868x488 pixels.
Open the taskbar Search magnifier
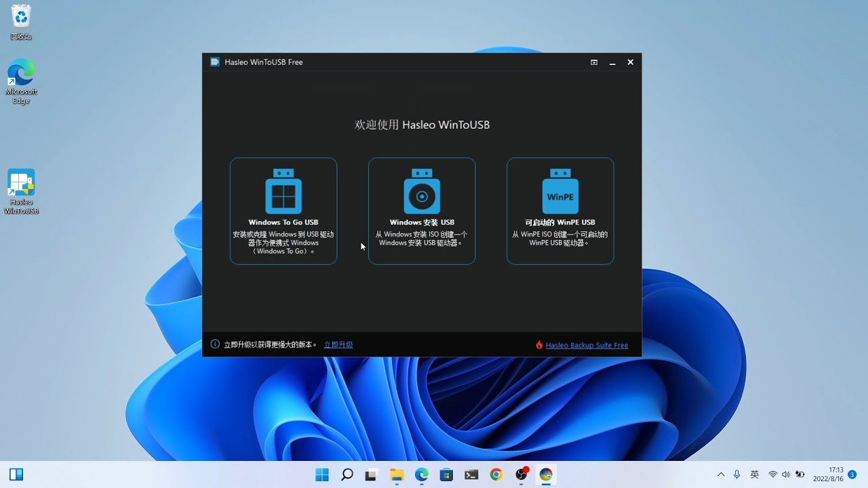(347, 474)
